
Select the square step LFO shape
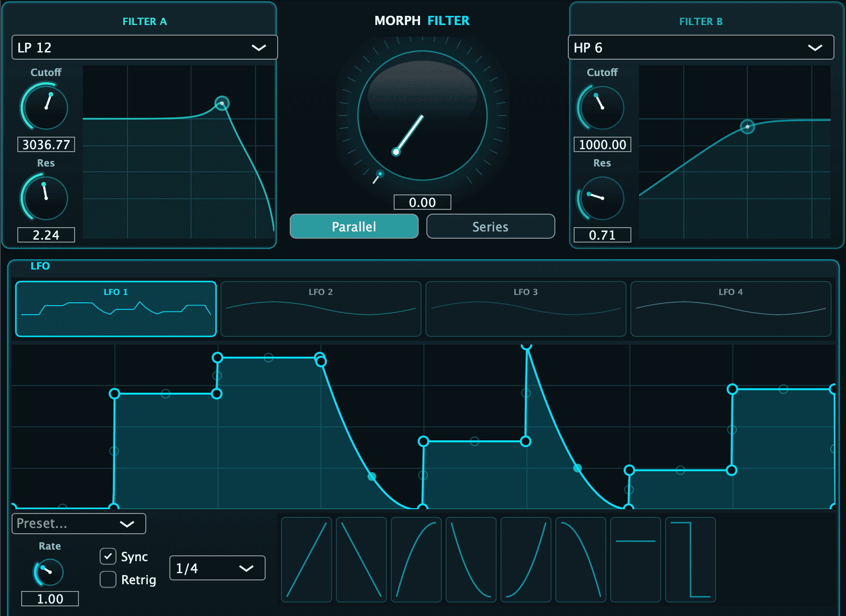[x=691, y=560]
